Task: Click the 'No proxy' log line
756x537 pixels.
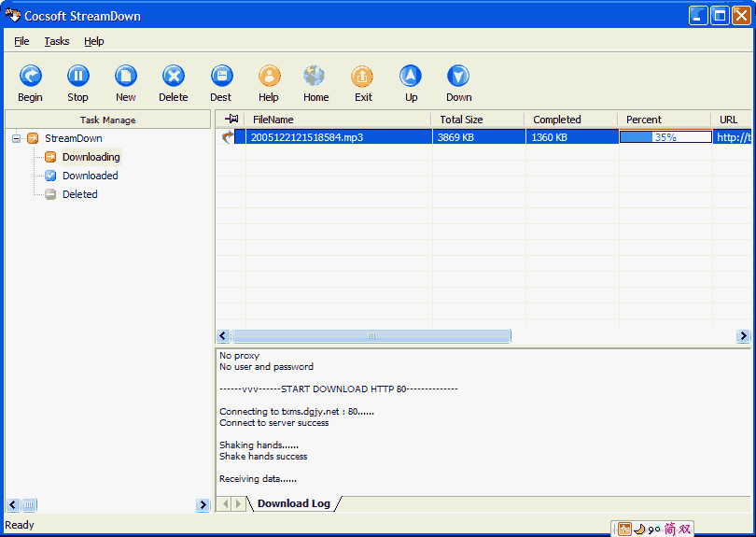Action: [240, 356]
